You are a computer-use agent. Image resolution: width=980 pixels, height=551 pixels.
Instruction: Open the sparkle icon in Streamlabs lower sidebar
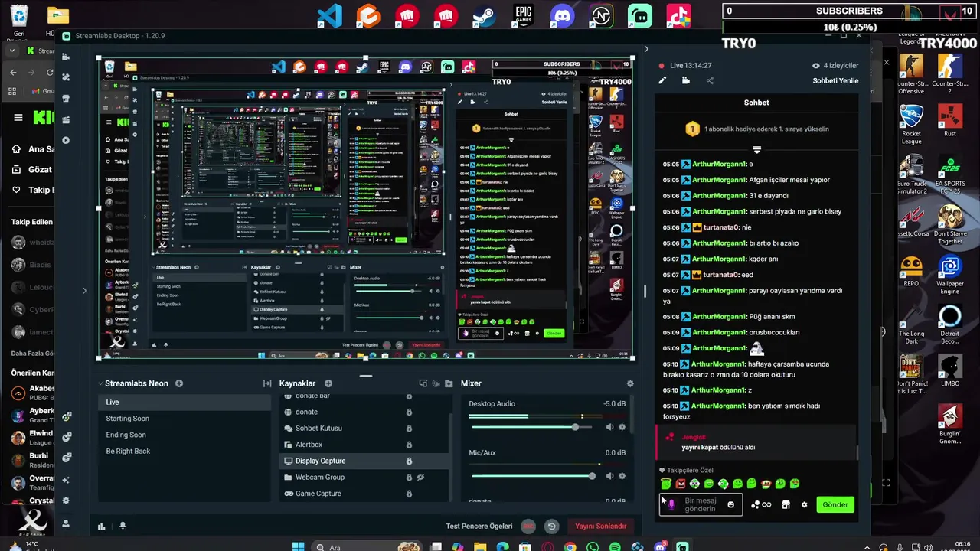67,480
